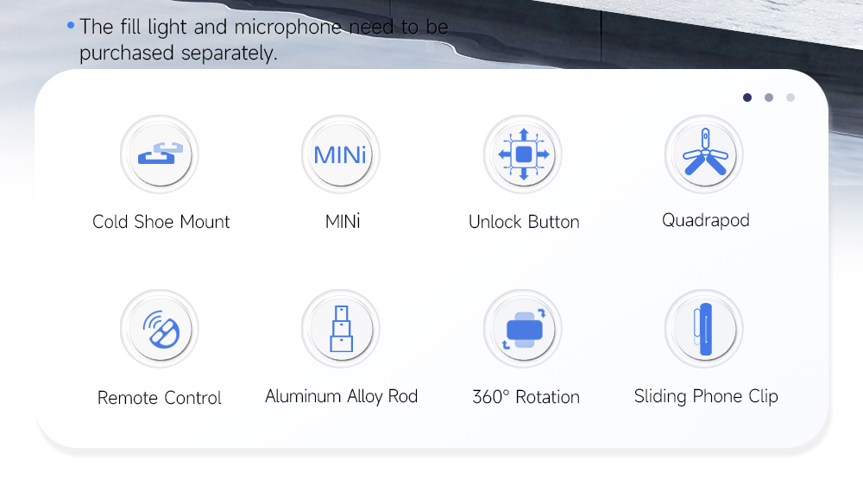Viewport: 863px width, 504px height.
Task: Click the Sliding Phone Clip label
Action: [706, 397]
